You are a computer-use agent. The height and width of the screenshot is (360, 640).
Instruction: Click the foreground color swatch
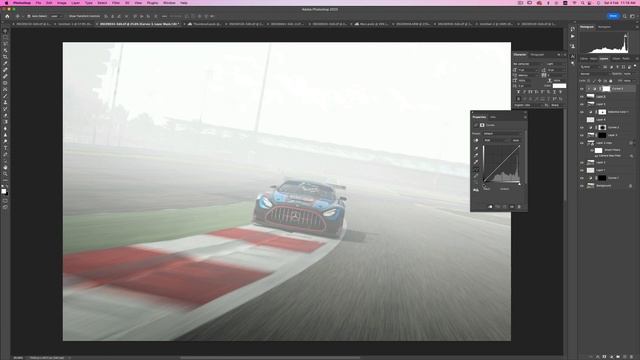pyautogui.click(x=3, y=191)
